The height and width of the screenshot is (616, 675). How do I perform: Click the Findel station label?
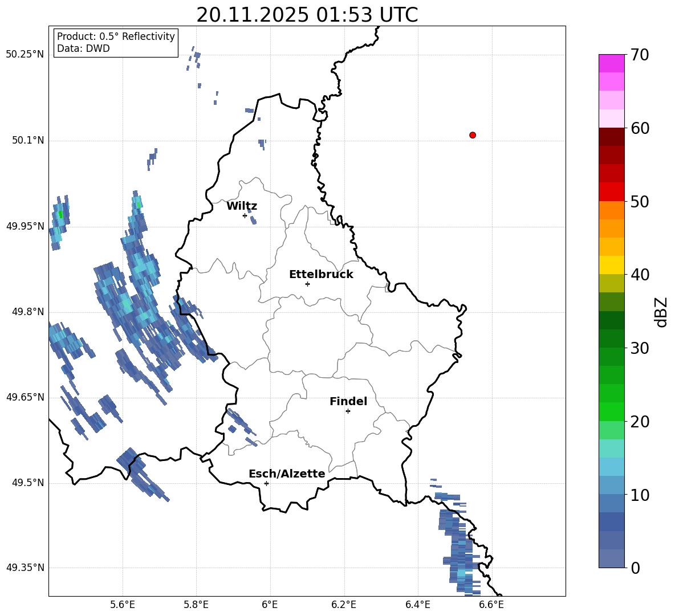tap(348, 401)
